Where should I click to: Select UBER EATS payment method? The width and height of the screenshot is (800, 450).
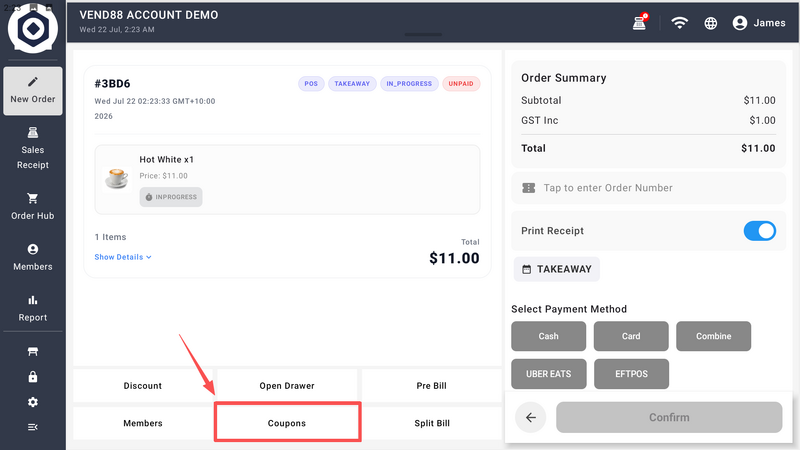548,374
